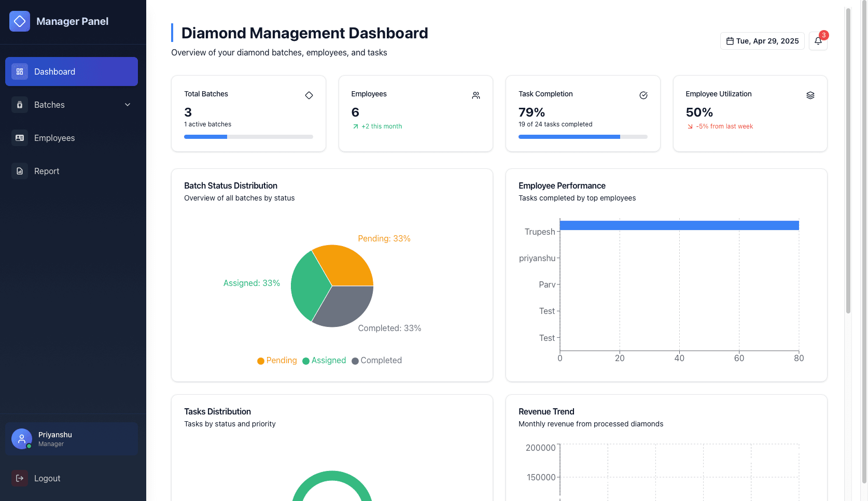Image resolution: width=868 pixels, height=501 pixels.
Task: Click the 'Completed: 33%' pie label
Action: click(389, 328)
